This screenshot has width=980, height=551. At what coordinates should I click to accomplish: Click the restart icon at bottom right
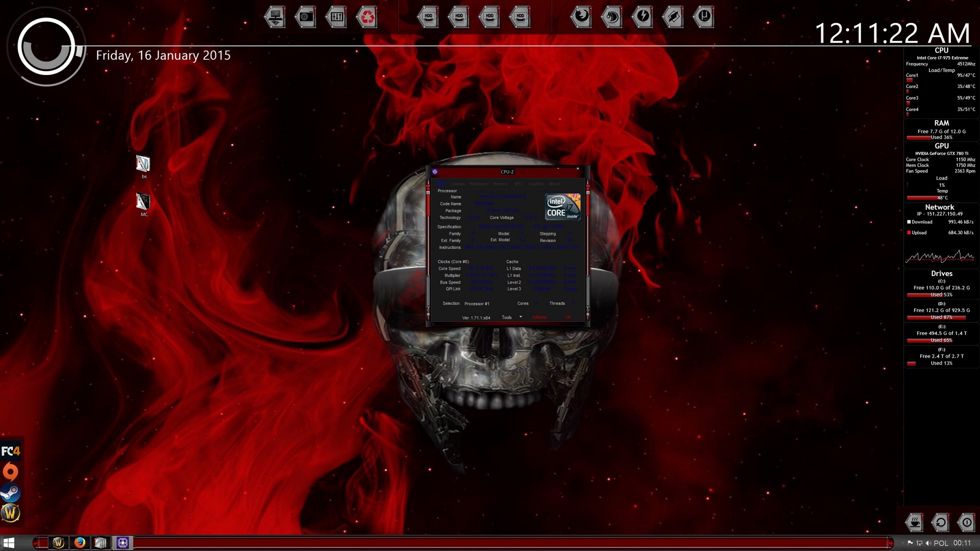(941, 522)
